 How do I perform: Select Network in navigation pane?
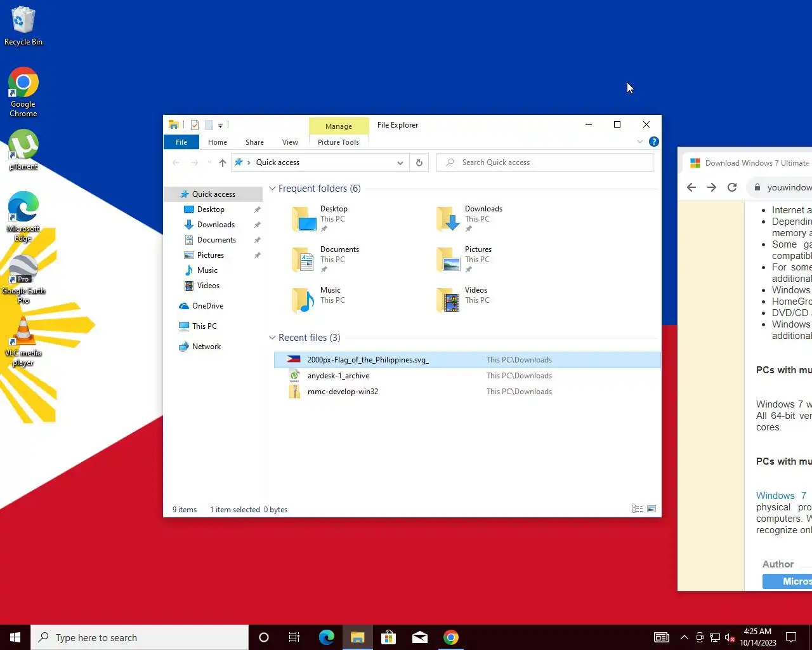(206, 347)
